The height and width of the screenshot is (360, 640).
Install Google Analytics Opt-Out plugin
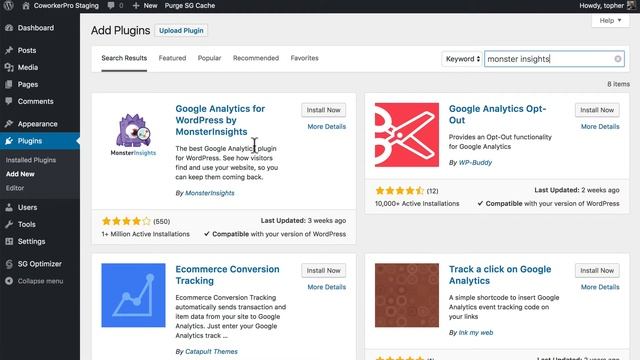click(597, 110)
